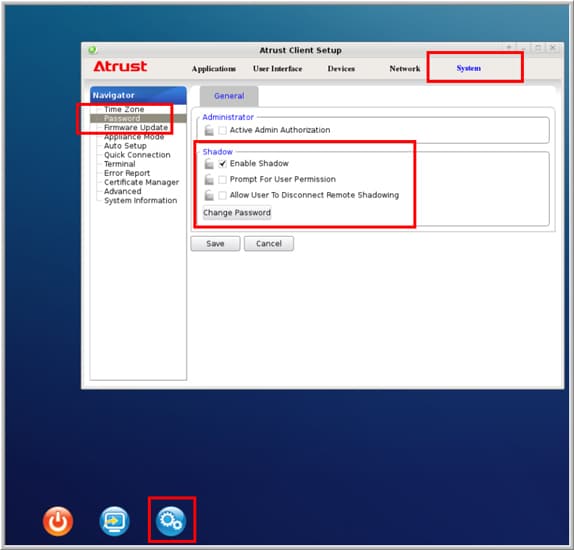
Task: Click lock icon beside Allow User To Disconnect
Action: [209, 195]
